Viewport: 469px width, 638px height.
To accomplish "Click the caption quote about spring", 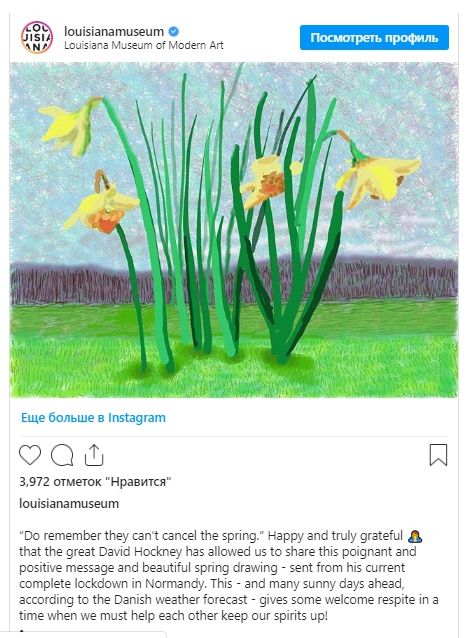I will pos(140,536).
